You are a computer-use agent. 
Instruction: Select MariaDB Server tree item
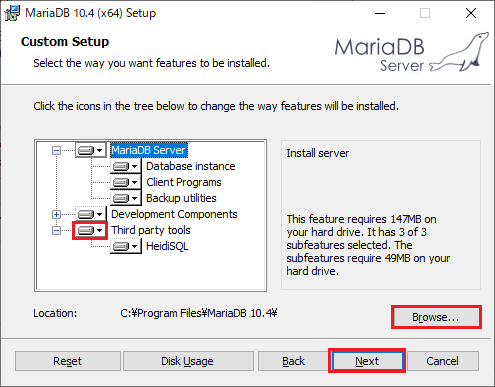149,150
